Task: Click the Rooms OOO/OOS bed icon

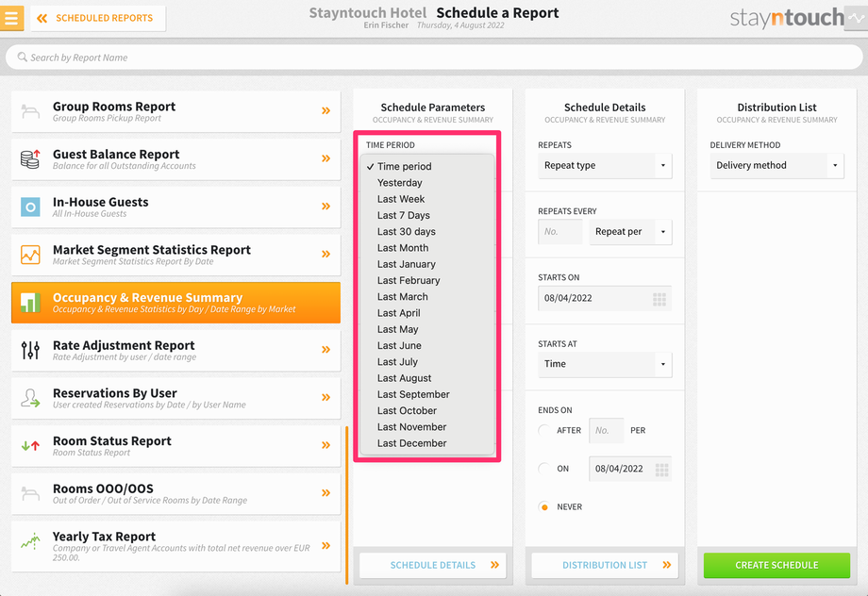Action: (30, 493)
